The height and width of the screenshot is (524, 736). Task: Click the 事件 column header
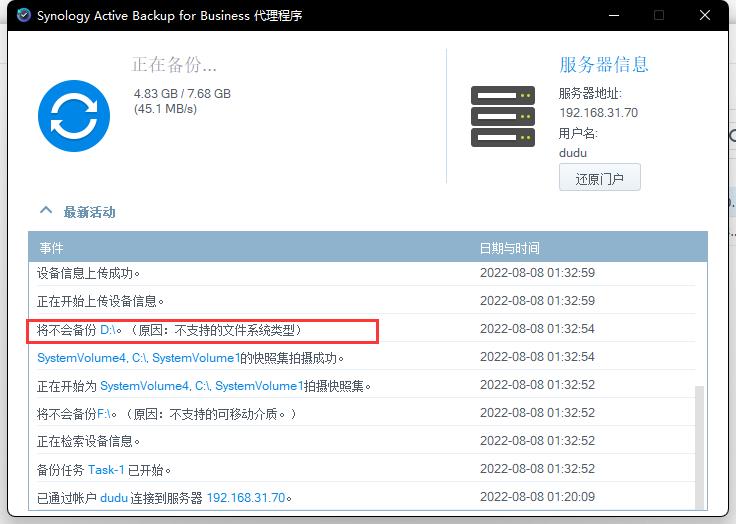tap(51, 248)
